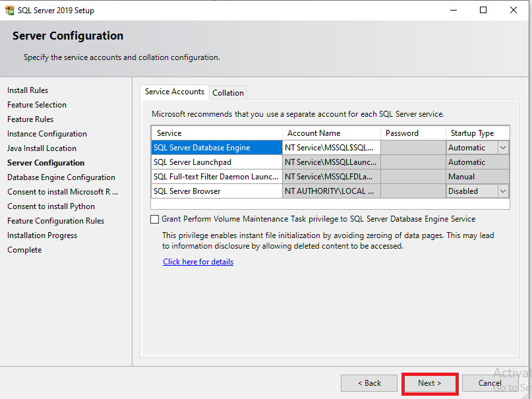The image size is (532, 399).
Task: Enable Grant Perform Volume Maintenance Task checkbox
Action: click(x=155, y=219)
